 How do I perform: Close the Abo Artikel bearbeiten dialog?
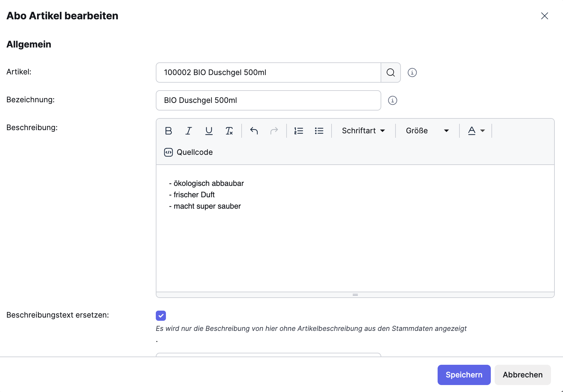tap(544, 16)
